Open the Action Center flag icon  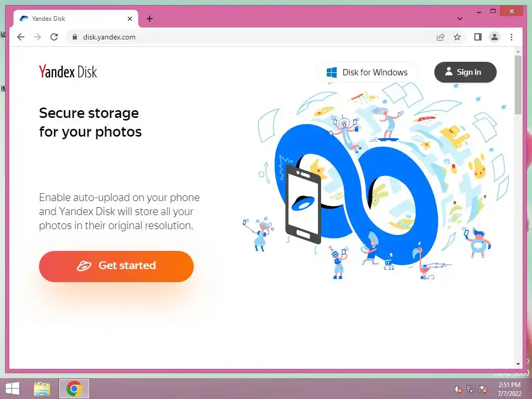click(x=483, y=389)
